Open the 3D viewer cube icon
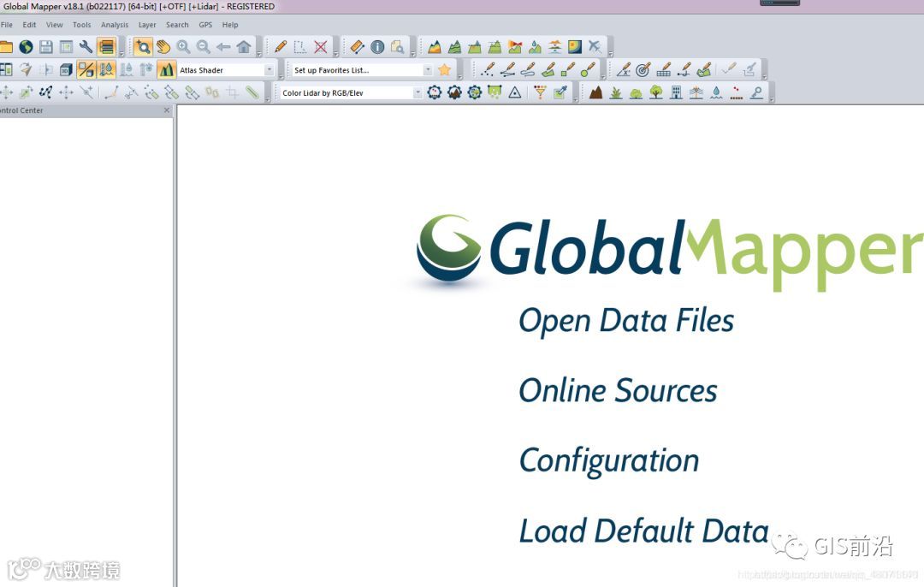Image resolution: width=924 pixels, height=587 pixels. tap(66, 70)
